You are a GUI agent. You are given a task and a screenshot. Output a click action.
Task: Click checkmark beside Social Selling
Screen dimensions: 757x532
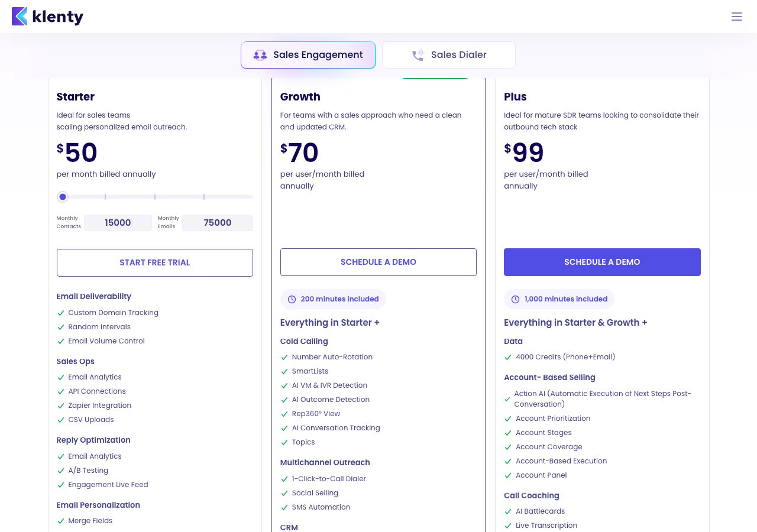284,493
